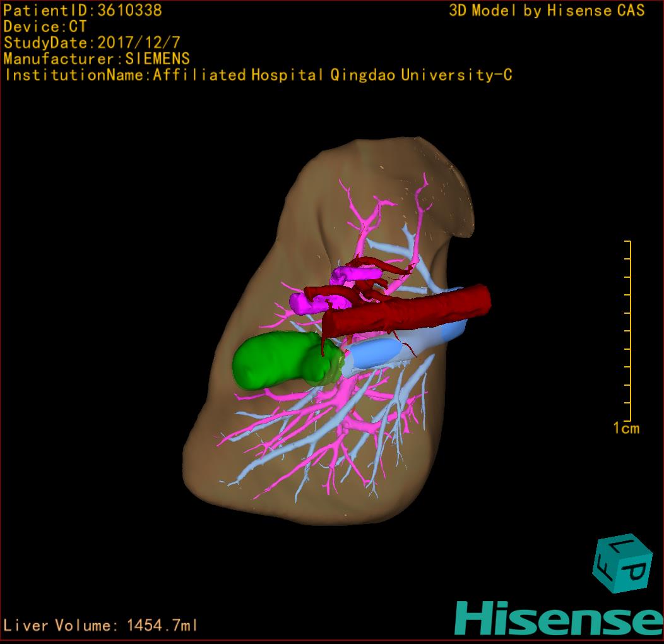Click the 3D Model by Hisense CAS caption
Viewport: 664px width, 644px height.
pyautogui.click(x=547, y=10)
